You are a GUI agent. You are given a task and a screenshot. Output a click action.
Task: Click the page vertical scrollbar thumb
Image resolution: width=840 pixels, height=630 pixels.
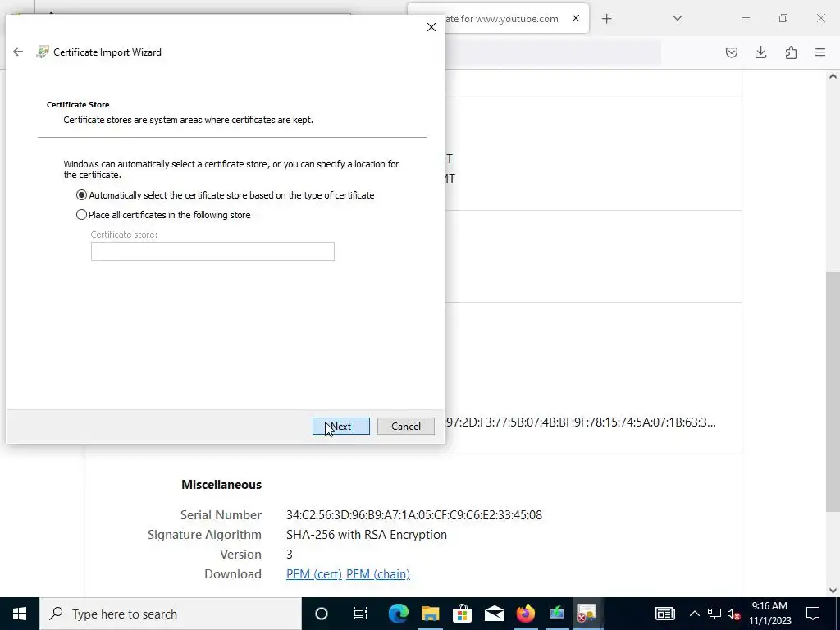[x=833, y=391]
